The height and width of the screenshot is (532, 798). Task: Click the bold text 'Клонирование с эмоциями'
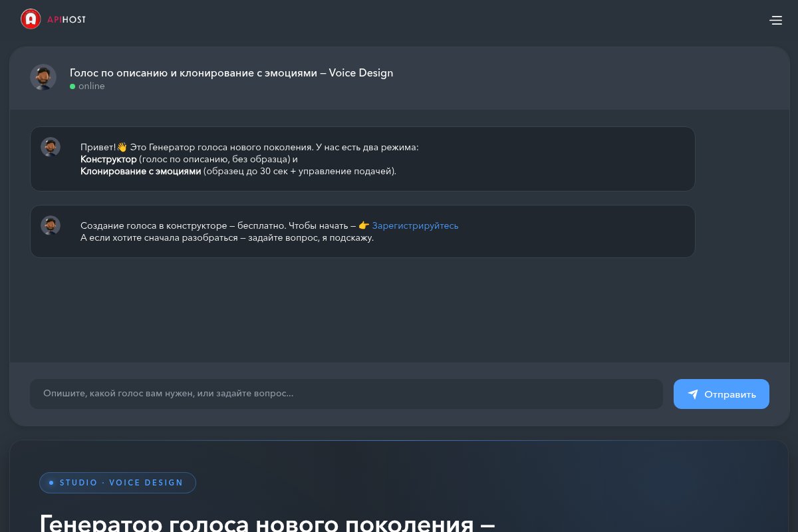click(x=140, y=172)
